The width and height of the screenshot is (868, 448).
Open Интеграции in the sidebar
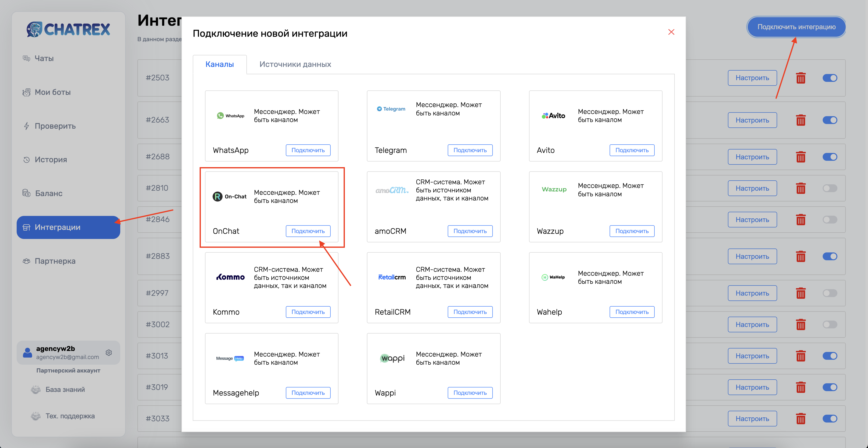pos(68,227)
